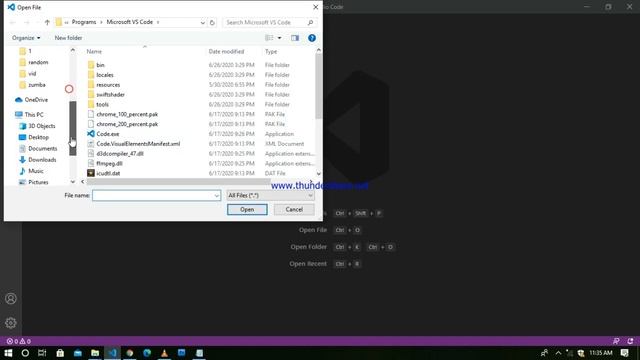Screen dimensions: 640x360
Task: Click the search magnifier in the search box
Action: [310, 22]
